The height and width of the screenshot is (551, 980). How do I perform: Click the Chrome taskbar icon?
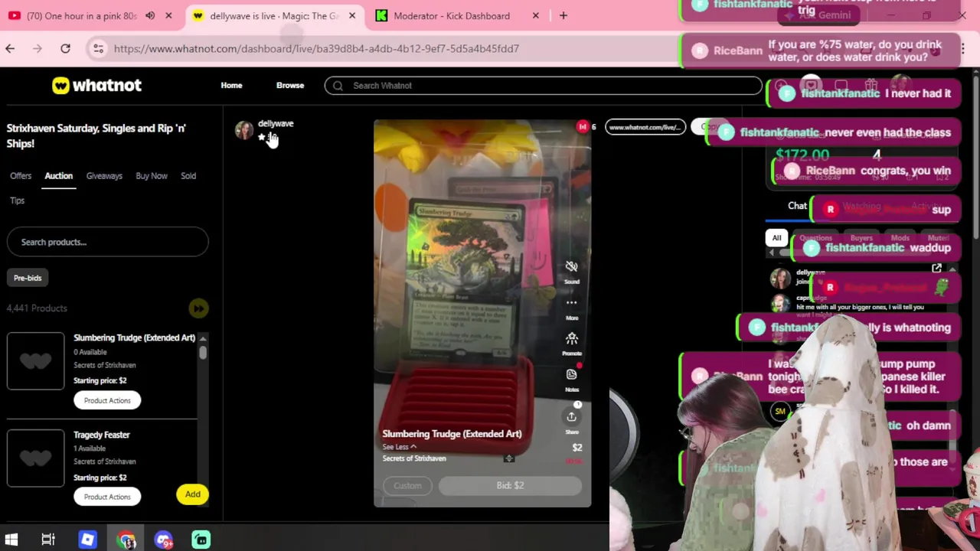(x=126, y=540)
